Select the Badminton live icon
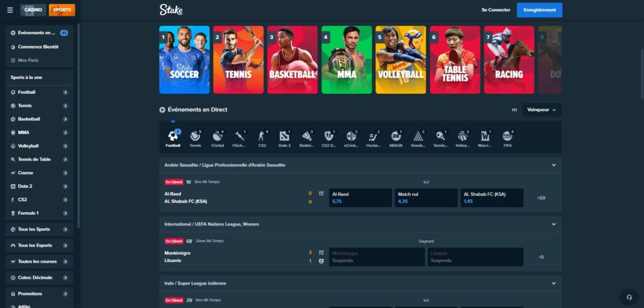 point(306,139)
